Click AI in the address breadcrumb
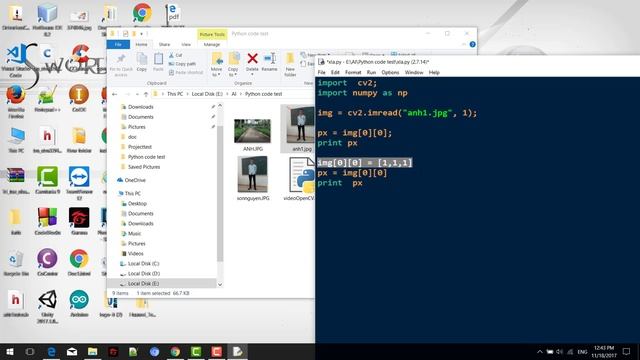Viewport: 640px width, 360px height. 234,94
